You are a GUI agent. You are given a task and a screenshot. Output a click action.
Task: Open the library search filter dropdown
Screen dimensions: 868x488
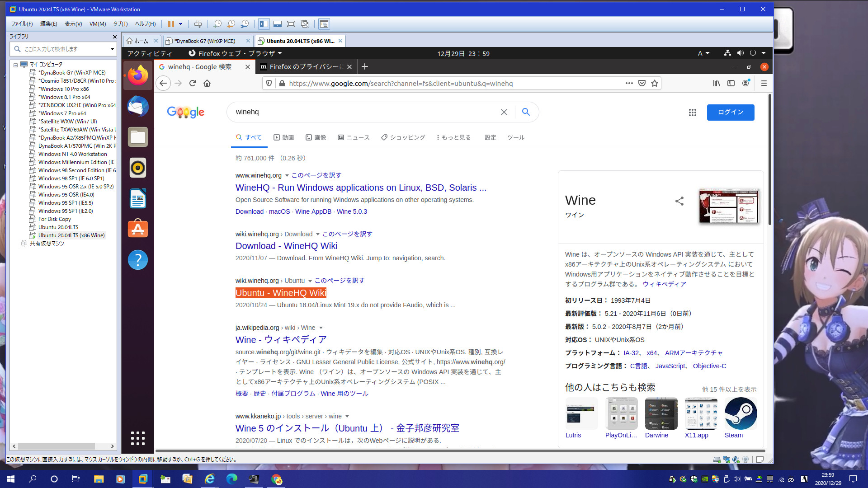point(112,49)
